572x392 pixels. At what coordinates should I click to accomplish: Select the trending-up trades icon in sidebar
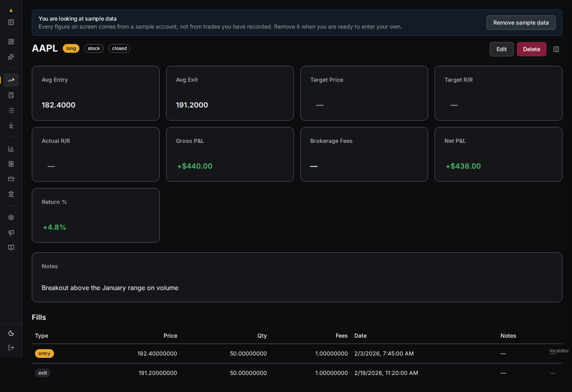(11, 80)
